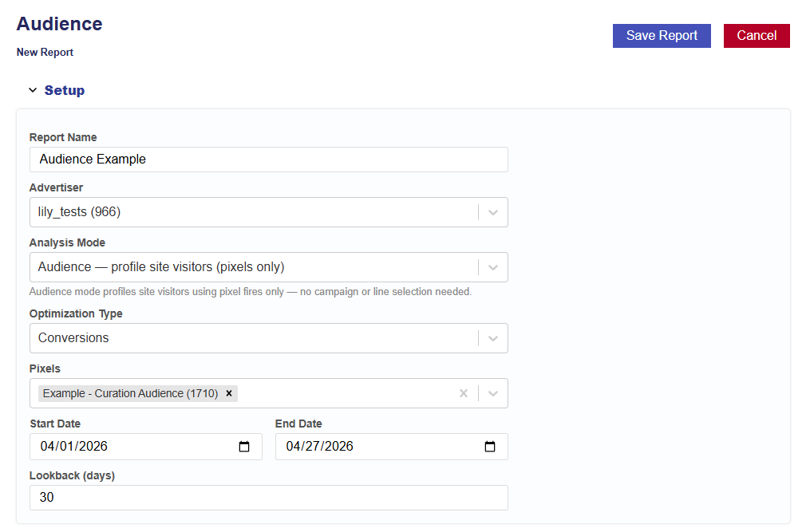Screen dimensions: 806x532
Task: Open the Pixels dropdown chevron arrow
Action: (493, 393)
